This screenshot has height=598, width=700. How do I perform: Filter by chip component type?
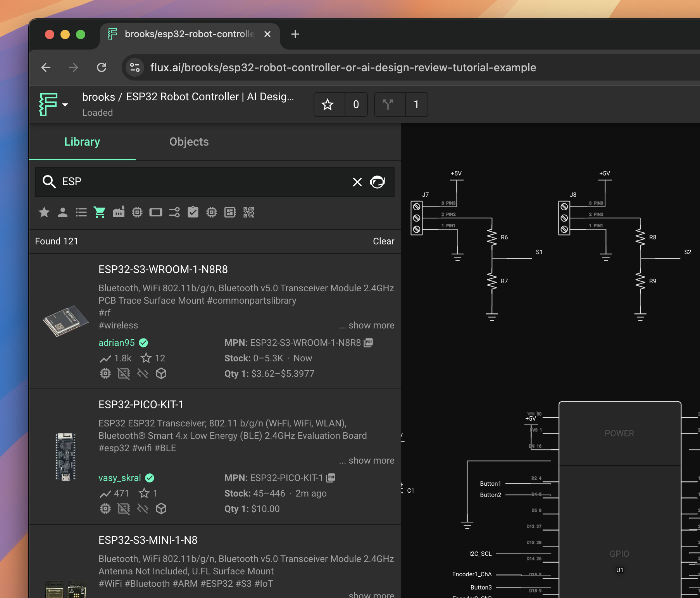pyautogui.click(x=137, y=212)
